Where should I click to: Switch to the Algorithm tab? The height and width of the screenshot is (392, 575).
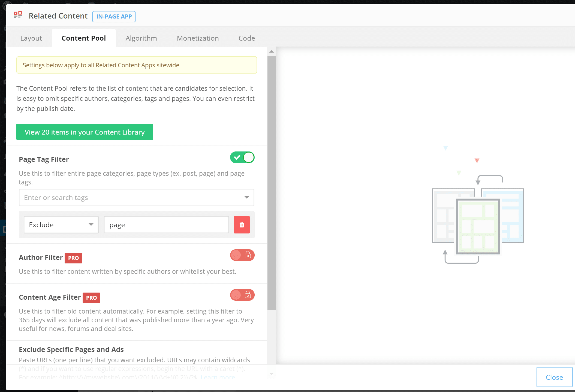point(141,38)
